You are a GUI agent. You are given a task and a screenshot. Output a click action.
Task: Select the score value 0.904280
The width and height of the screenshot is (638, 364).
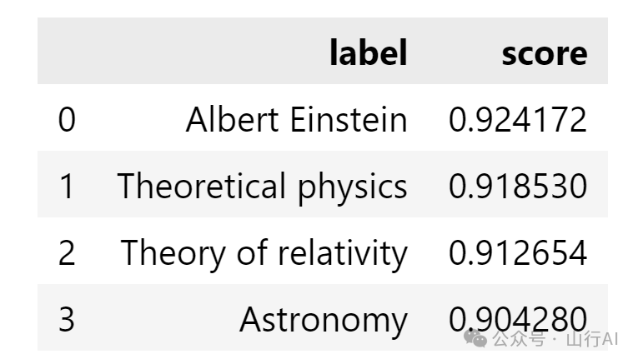tap(517, 317)
